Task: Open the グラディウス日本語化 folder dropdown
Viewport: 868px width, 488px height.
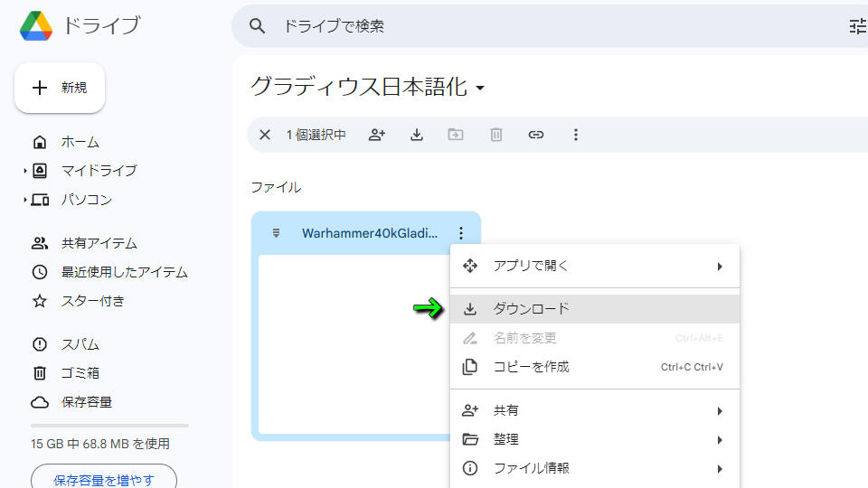Action: pos(480,88)
